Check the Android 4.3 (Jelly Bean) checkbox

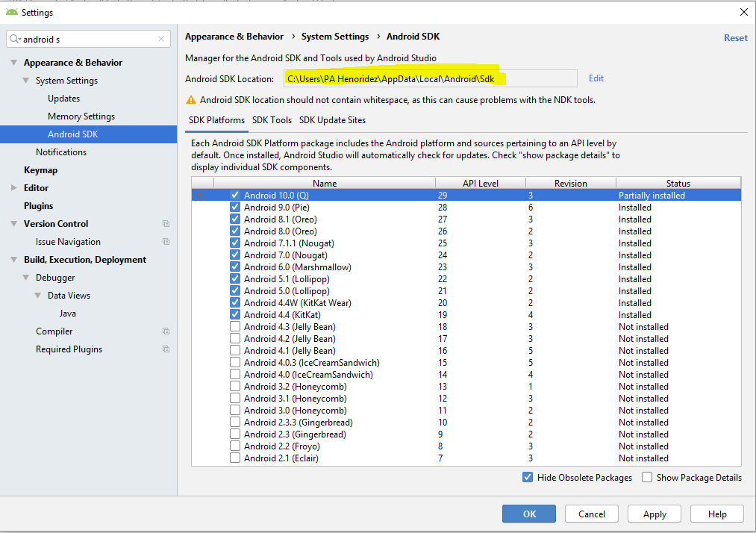[235, 327]
